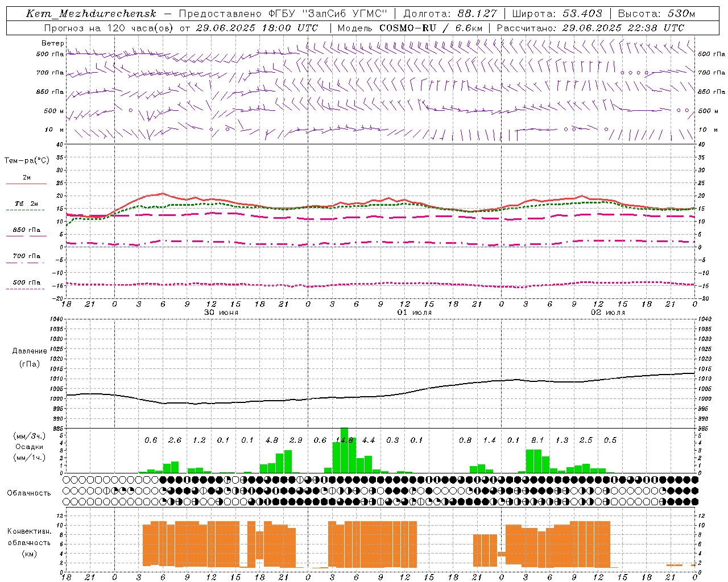Select 'Прогноз на 120 часа(ов)' forecast text
728x582 pixels.
[x=110, y=28]
